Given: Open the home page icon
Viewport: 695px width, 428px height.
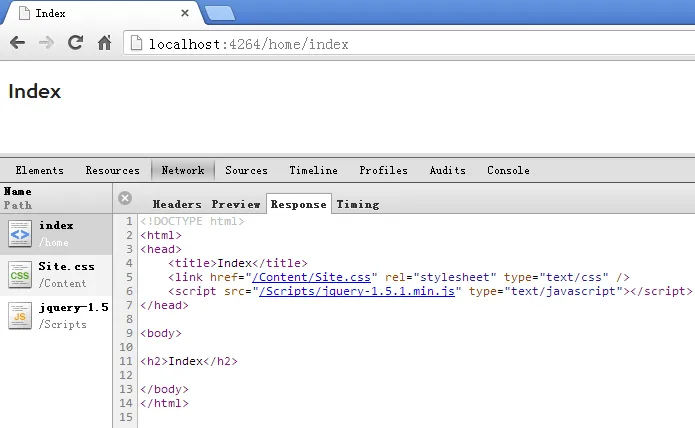Looking at the screenshot, I should [x=105, y=43].
